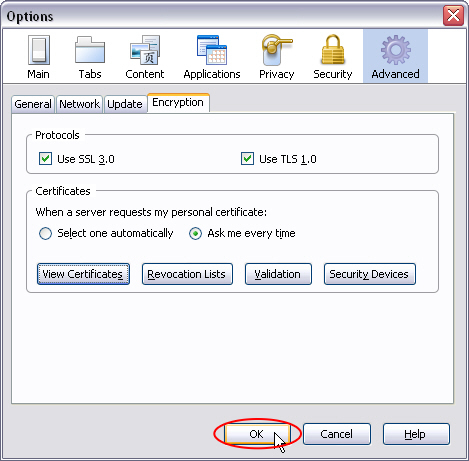The width and height of the screenshot is (469, 461).
Task: Switch to the General tab
Action: [33, 104]
